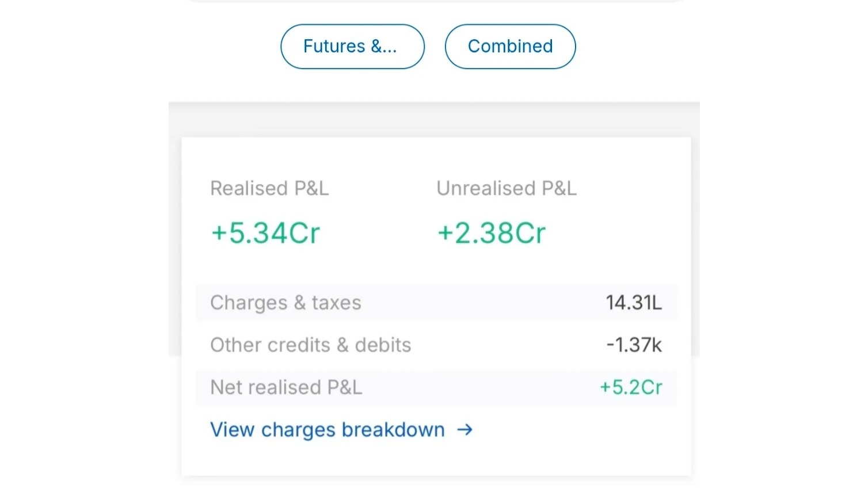Click the ampersand in Charges & taxes
The width and height of the screenshot is (868, 488).
click(299, 303)
